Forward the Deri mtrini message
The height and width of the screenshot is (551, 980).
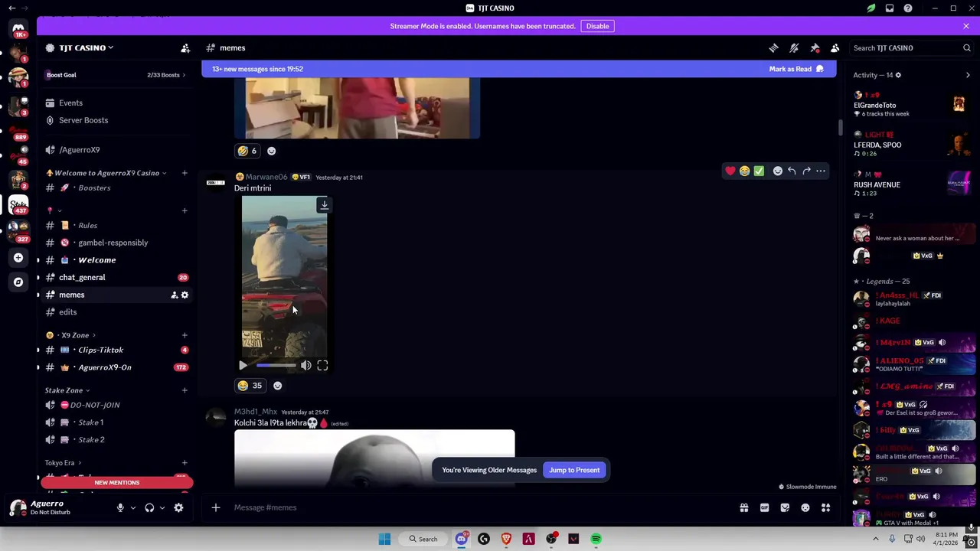[x=806, y=171]
